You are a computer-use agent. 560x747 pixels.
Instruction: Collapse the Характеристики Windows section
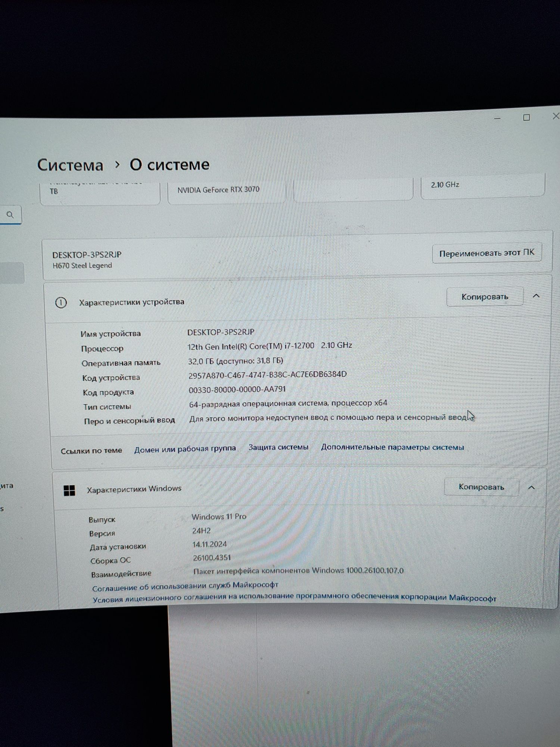click(532, 487)
